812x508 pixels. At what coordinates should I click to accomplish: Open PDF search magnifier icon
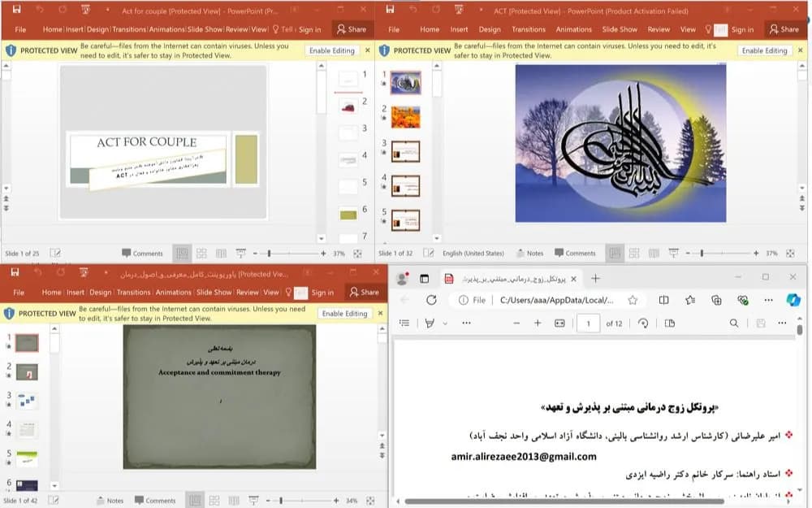734,323
